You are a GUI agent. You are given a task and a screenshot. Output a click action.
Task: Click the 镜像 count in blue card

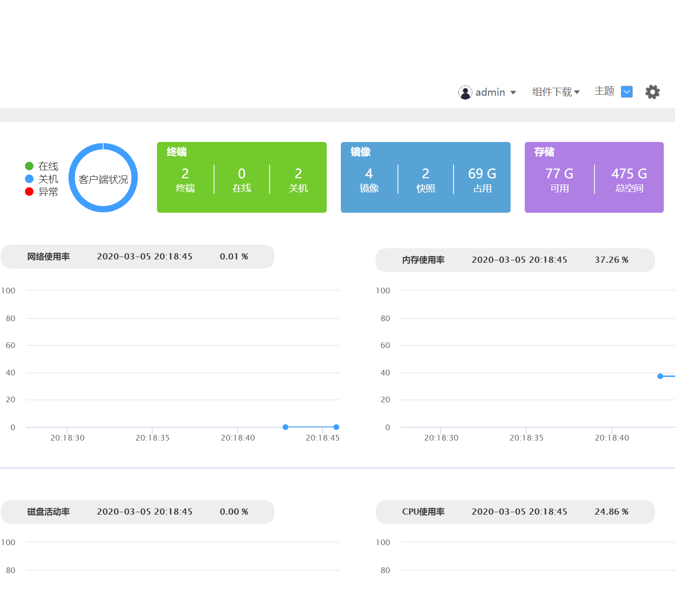(x=369, y=180)
